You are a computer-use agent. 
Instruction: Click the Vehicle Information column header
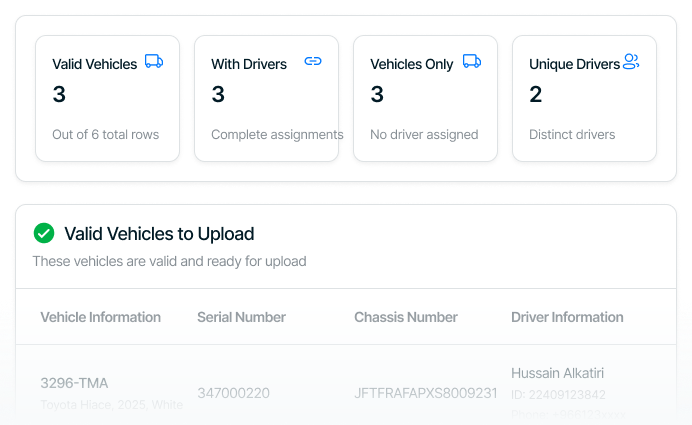(x=100, y=317)
